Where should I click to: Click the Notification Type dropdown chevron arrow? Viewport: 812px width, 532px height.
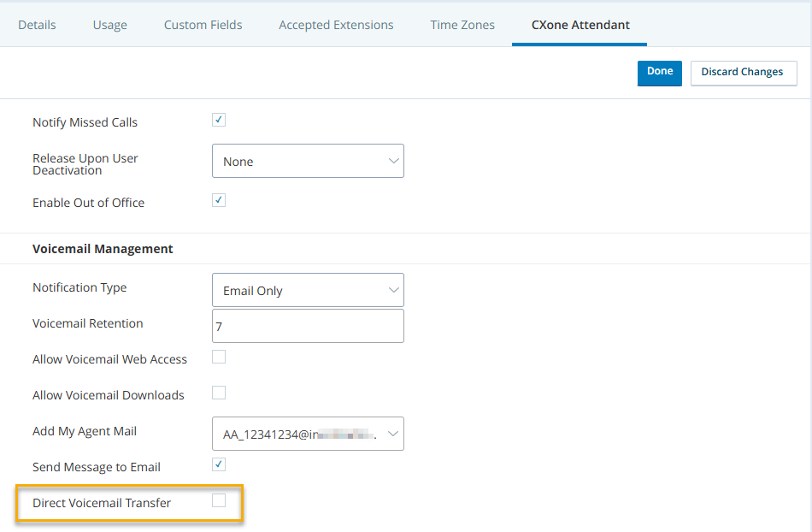click(x=393, y=290)
